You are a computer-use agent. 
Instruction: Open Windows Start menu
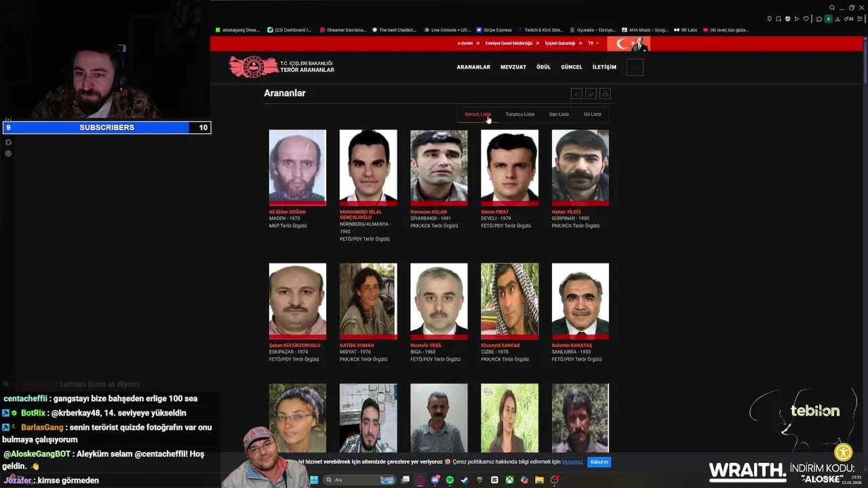coord(314,480)
